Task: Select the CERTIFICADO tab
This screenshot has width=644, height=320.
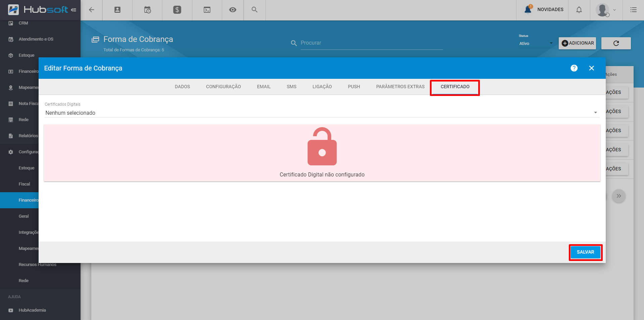Action: (455, 87)
